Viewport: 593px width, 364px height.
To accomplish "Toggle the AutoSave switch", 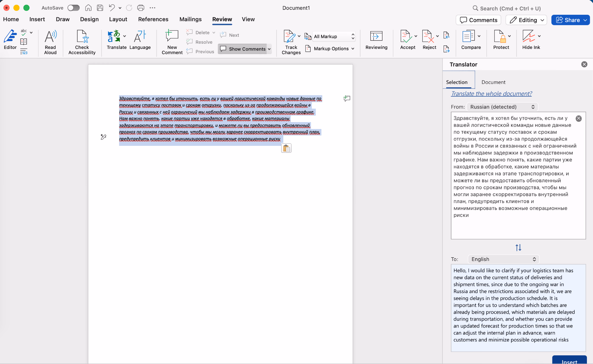I will click(x=74, y=8).
